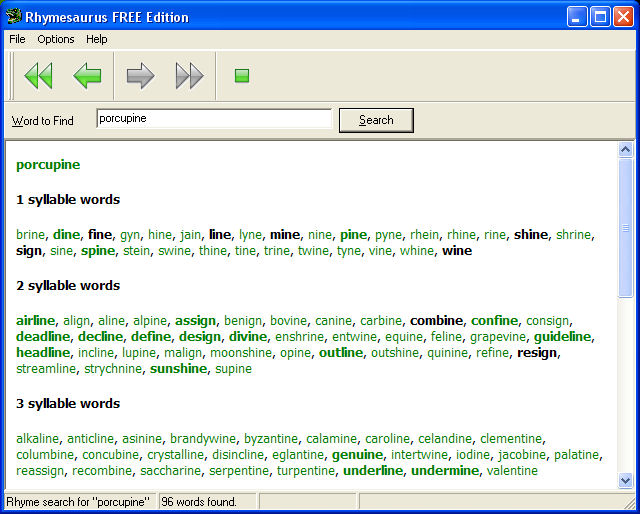Click the word "brandywine"
640x514 pixels.
pos(203,439)
